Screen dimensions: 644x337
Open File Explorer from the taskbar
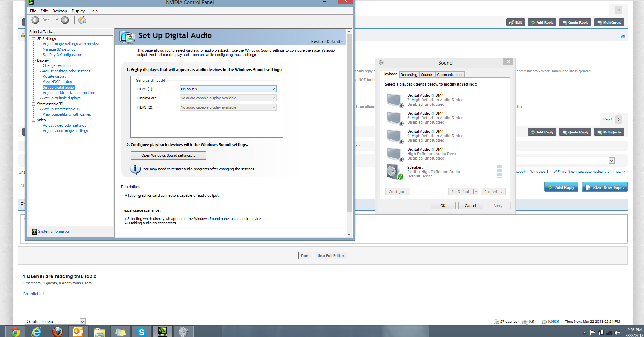tap(99, 332)
